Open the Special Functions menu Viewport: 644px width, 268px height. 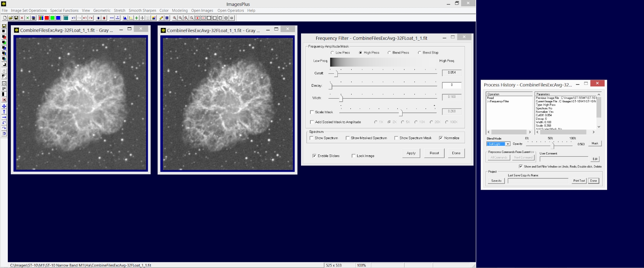tap(64, 10)
